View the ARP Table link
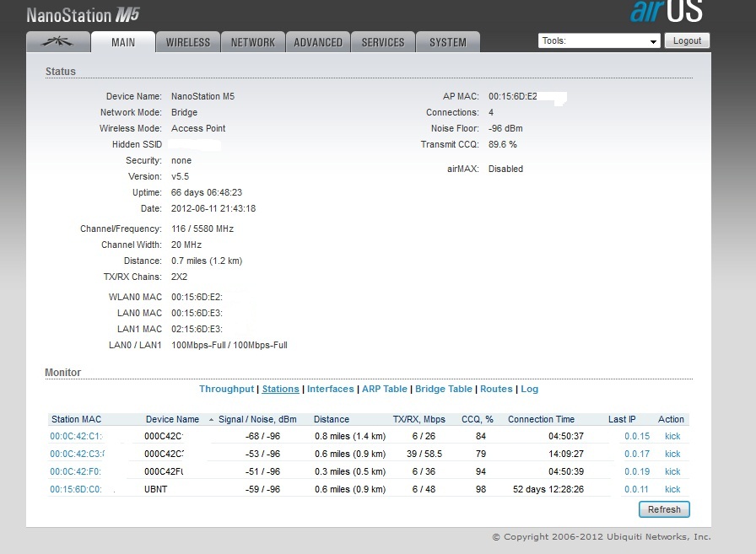Image resolution: width=756 pixels, height=554 pixels. point(384,389)
